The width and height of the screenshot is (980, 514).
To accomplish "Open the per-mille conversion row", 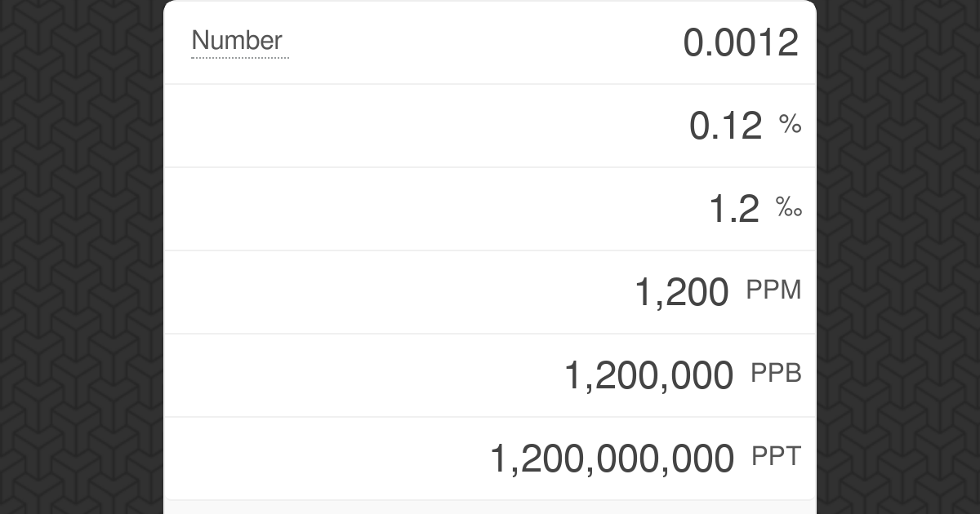I will tap(490, 207).
